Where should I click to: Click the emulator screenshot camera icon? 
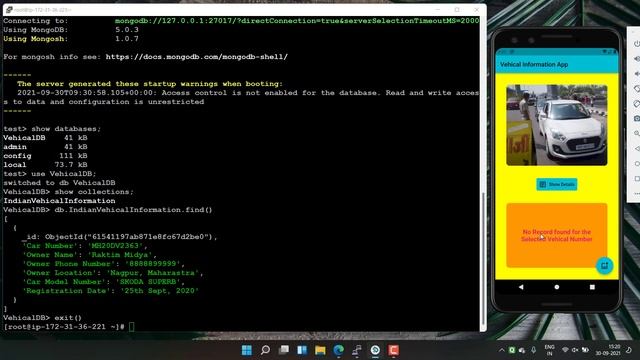click(x=636, y=118)
